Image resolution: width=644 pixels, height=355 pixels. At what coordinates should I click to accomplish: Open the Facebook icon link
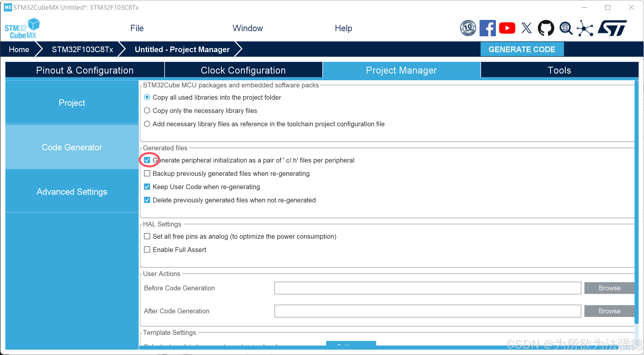487,28
